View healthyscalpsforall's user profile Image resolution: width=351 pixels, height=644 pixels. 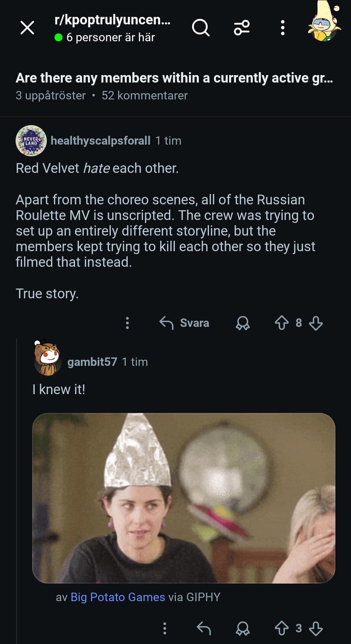(100, 141)
